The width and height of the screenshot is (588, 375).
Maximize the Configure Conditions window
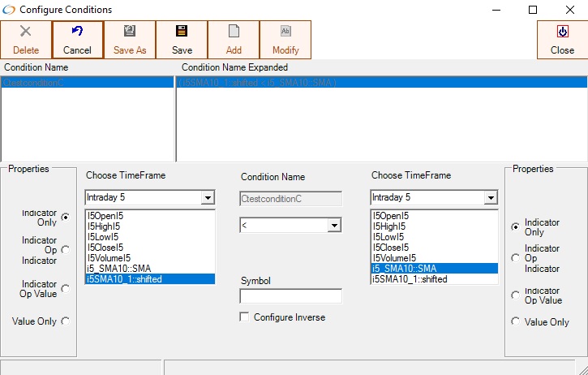533,10
